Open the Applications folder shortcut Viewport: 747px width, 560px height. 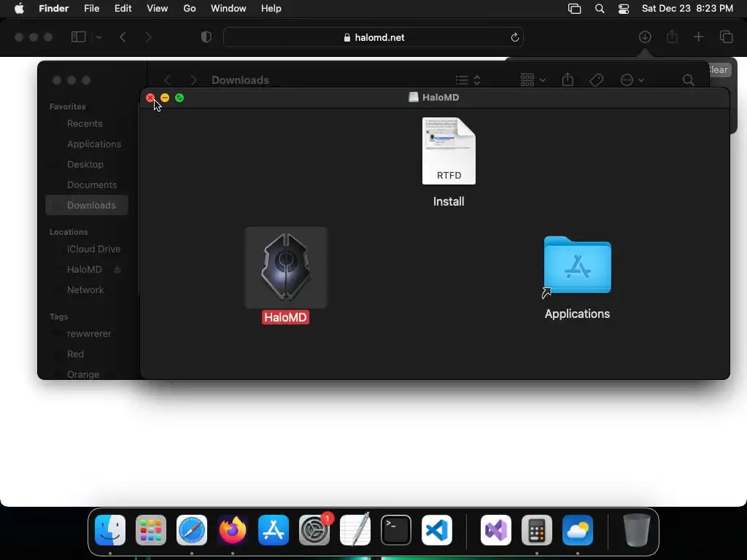(x=578, y=265)
